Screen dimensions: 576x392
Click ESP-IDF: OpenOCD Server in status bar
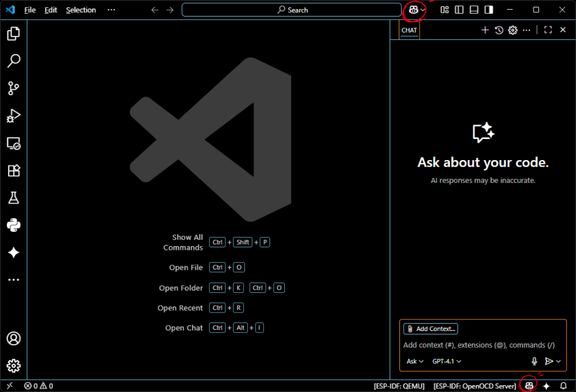[474, 386]
